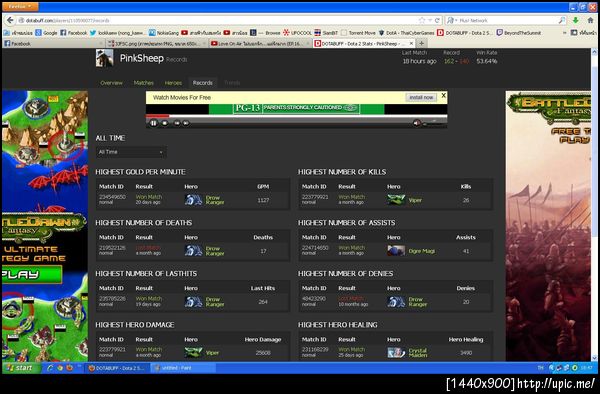Click the address bar URL field
Image resolution: width=600 pixels, height=394 pixels.
pos(218,20)
